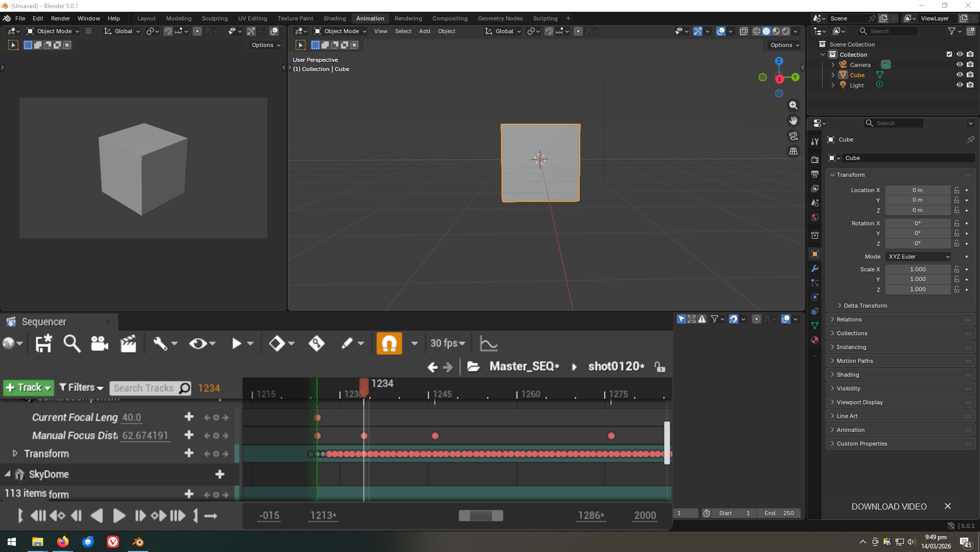Click the Master_SEQ breadcrumb

(x=524, y=366)
